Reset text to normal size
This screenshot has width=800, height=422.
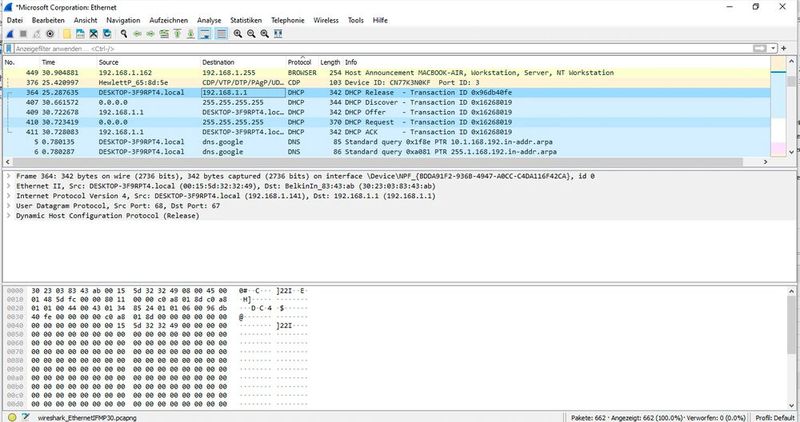point(264,34)
